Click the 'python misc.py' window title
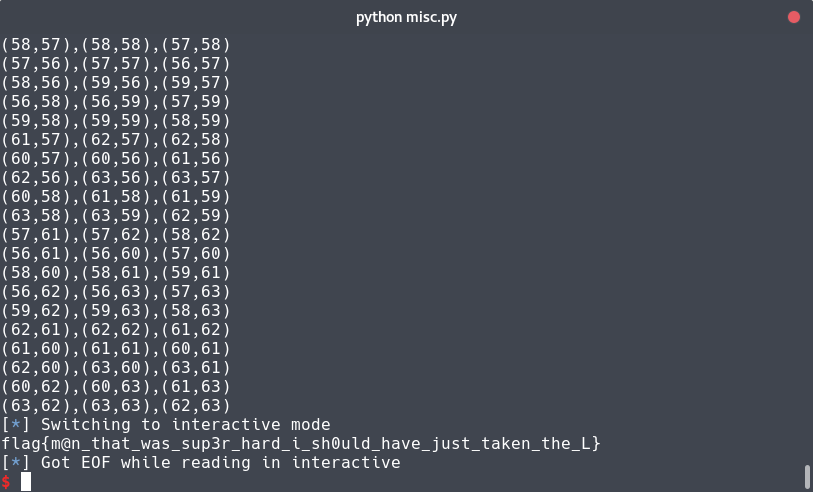The height and width of the screenshot is (492, 813). point(405,17)
